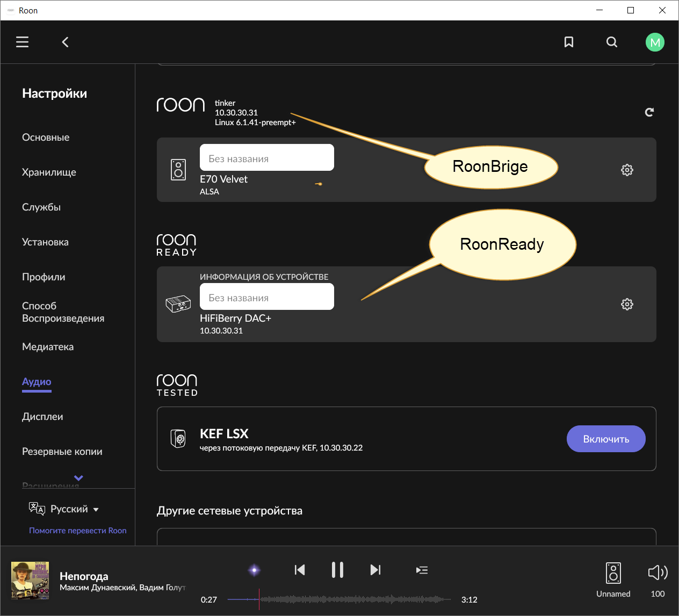Screen dimensions: 679x616
Task: Open the Резервные копии settings tab
Action: 62,452
